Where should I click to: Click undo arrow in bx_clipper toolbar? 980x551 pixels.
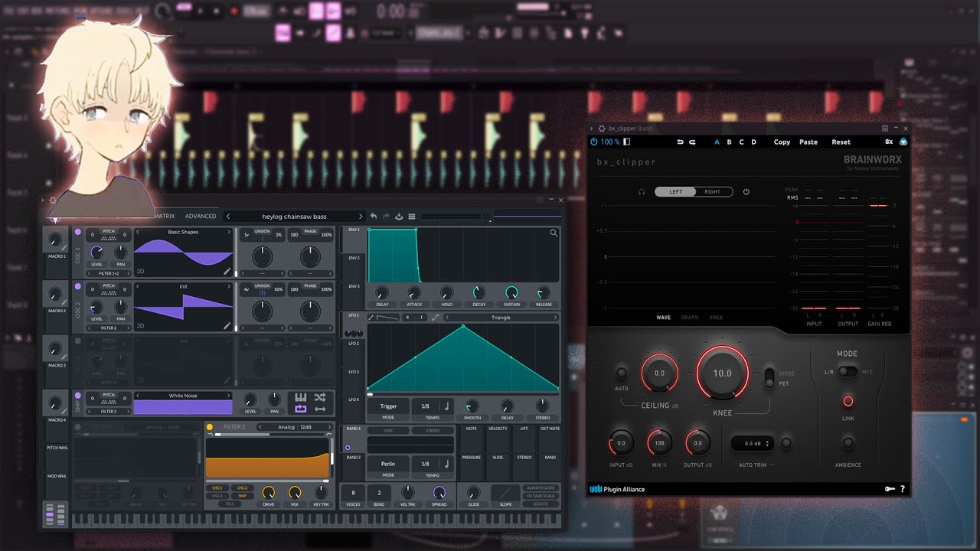(680, 142)
